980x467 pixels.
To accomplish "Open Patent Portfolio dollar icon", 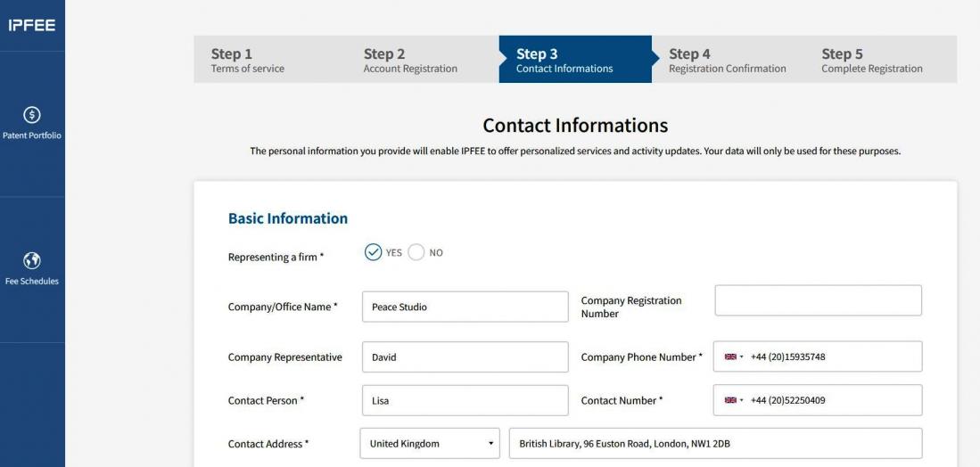I will click(32, 114).
